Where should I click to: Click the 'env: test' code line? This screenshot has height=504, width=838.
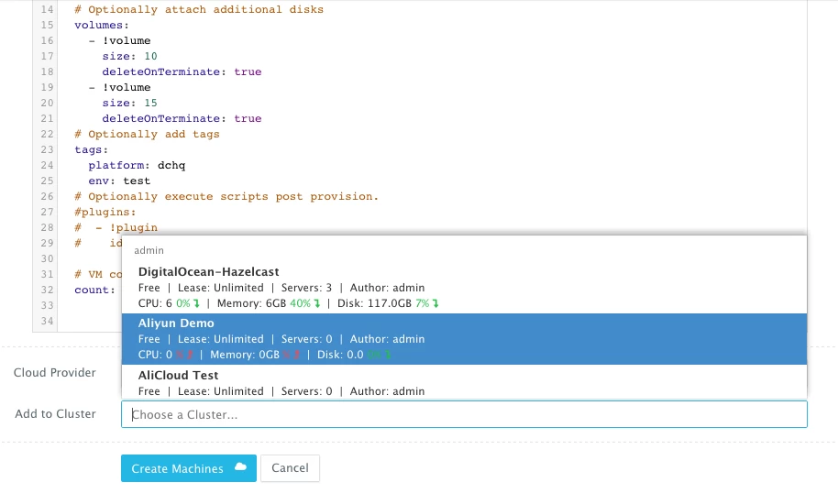tap(119, 181)
